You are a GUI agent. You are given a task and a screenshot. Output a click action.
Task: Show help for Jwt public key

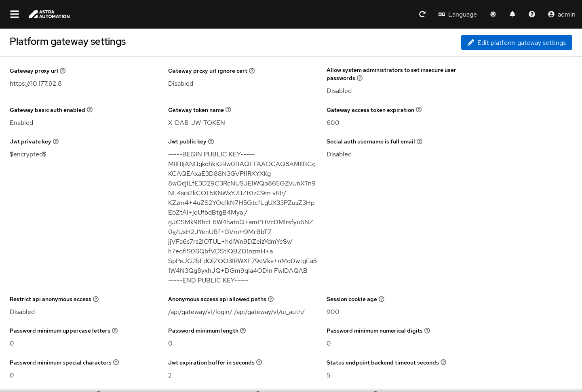click(211, 141)
